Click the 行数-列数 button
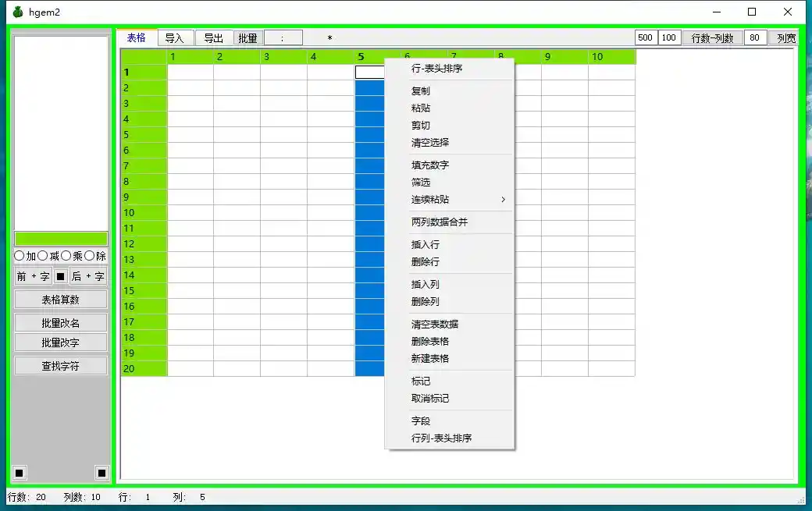Viewport: 812px width, 511px height. click(713, 37)
